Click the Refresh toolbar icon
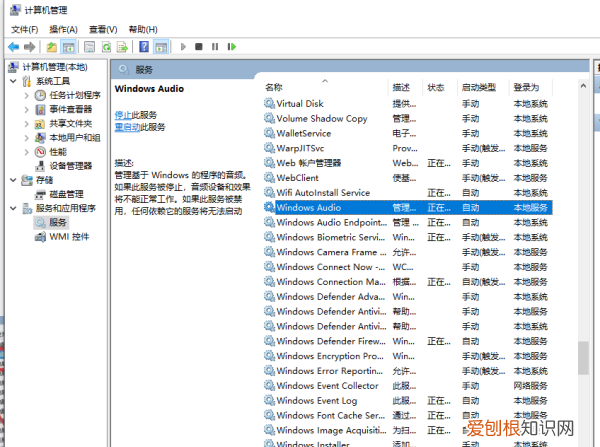This screenshot has width=600, height=447. pos(106,47)
